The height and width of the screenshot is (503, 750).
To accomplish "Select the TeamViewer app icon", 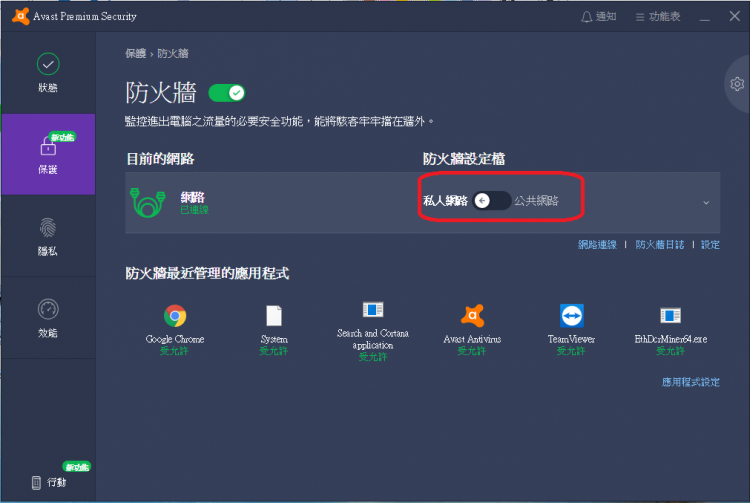I will [571, 316].
